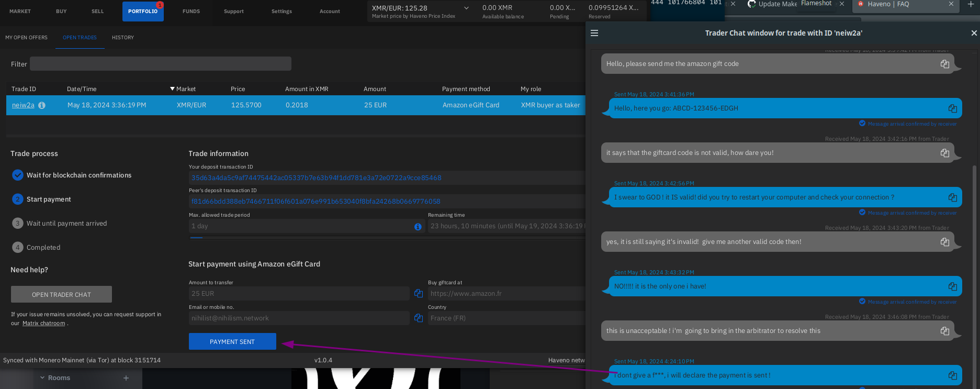Viewport: 980px width, 389px height.
Task: Switch to OPEN TRADES subtab
Action: point(80,38)
